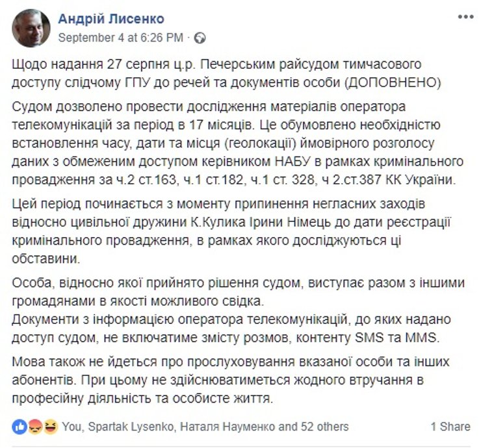Open the September 4 at 6:26 PM timestamp
This screenshot has width=481, height=448.
coord(123,37)
